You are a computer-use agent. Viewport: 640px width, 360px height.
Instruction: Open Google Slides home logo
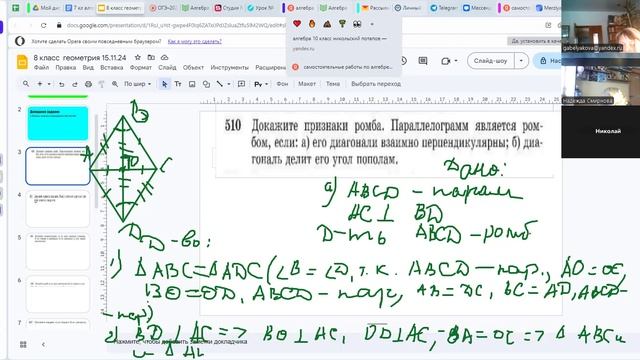point(22,62)
